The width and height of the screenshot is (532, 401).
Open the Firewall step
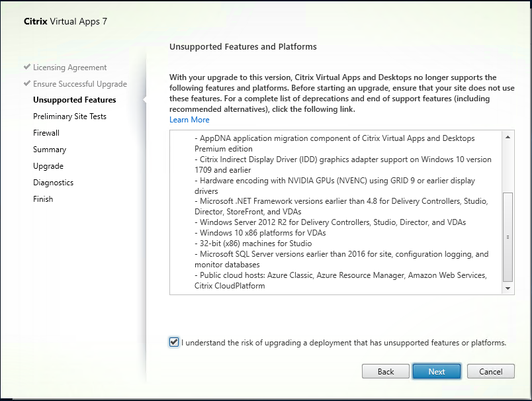[46, 132]
